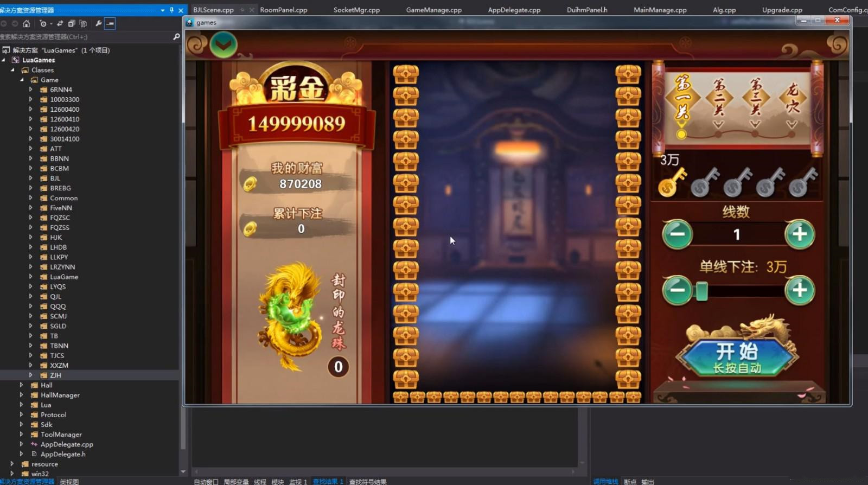Expand the ZJH folder

30,375
